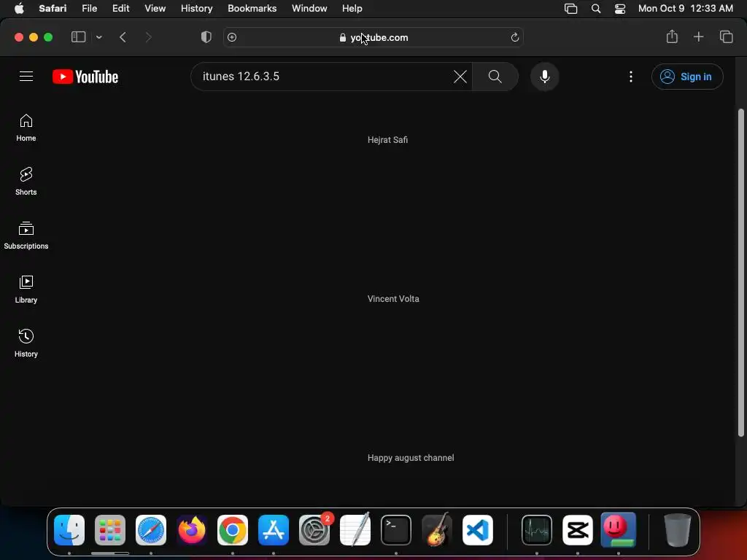Open the Happy august channel link
747x560 pixels.
click(411, 458)
